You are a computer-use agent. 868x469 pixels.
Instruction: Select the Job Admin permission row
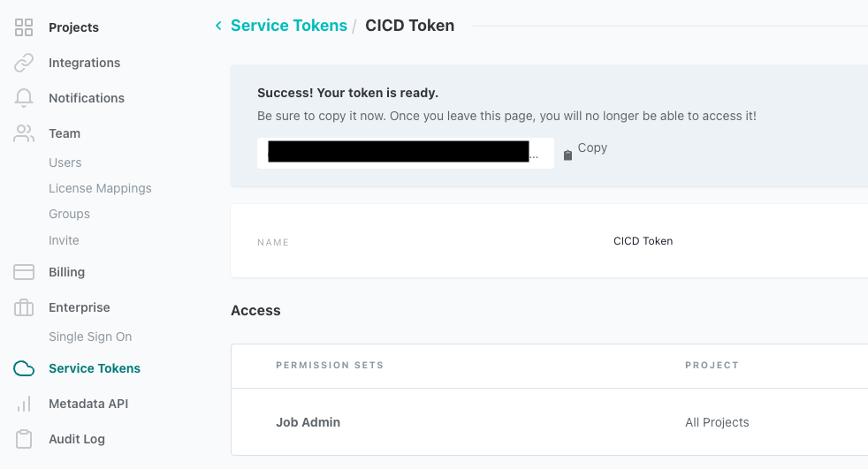(x=308, y=422)
